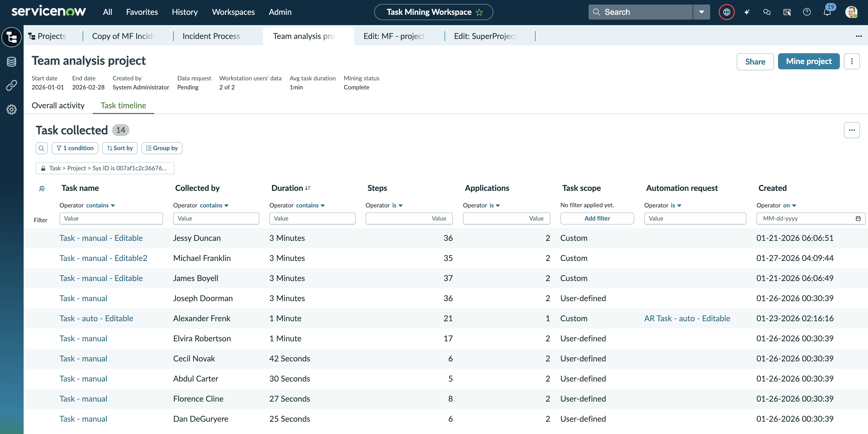Open the workspace tour icon

787,12
